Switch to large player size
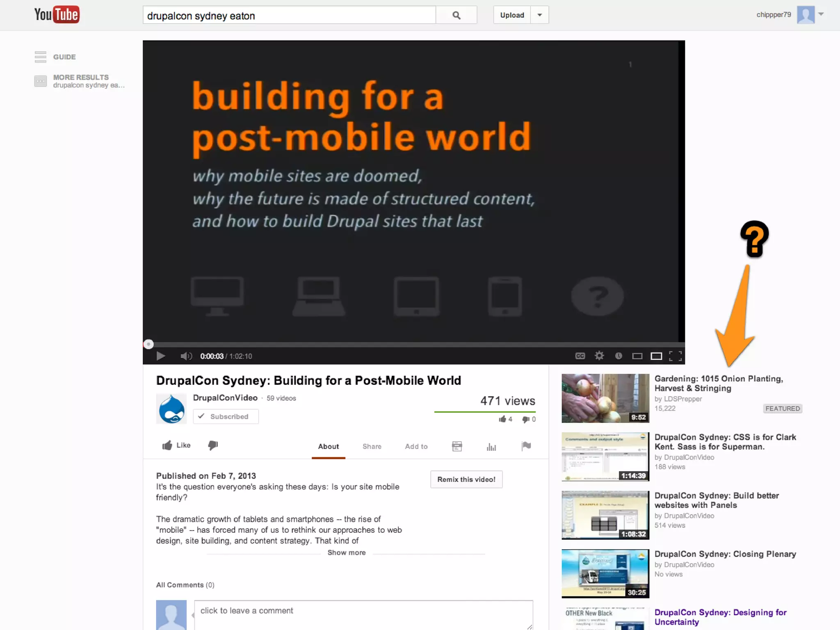This screenshot has height=630, width=840. (x=656, y=356)
